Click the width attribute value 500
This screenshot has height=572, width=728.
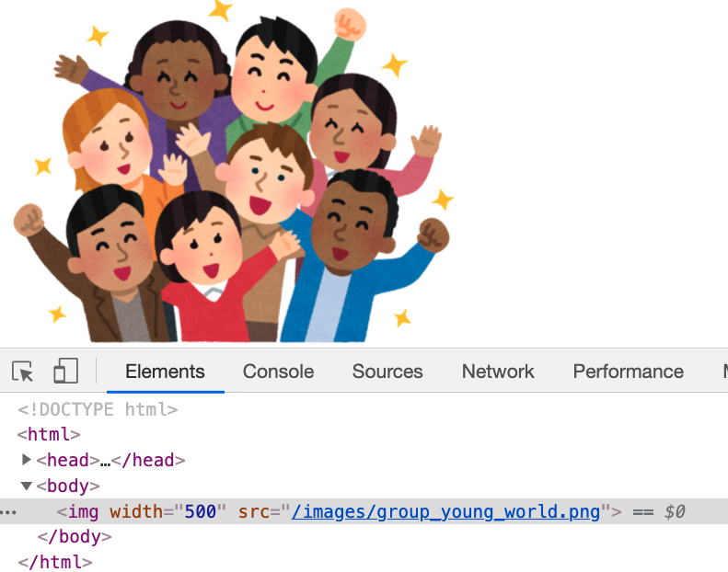(200, 511)
